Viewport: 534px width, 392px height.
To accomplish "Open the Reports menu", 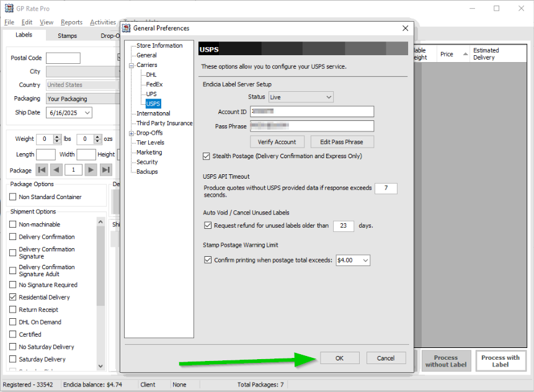I will 71,22.
